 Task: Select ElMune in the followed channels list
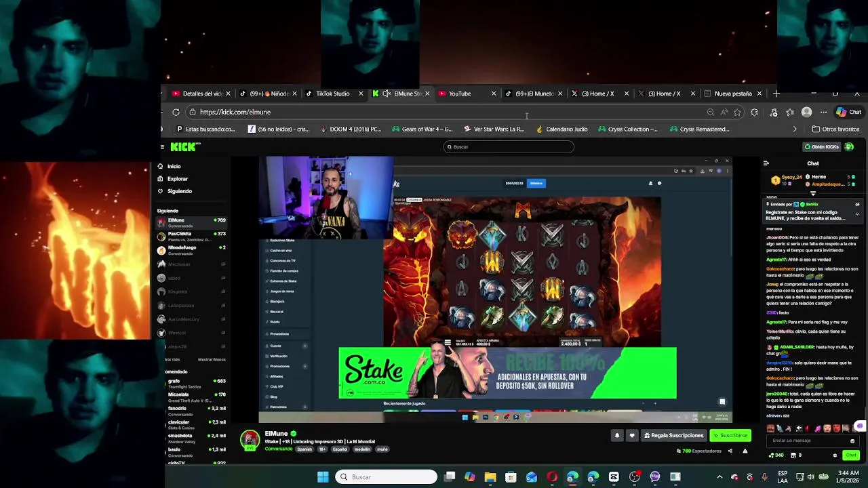tap(192, 222)
